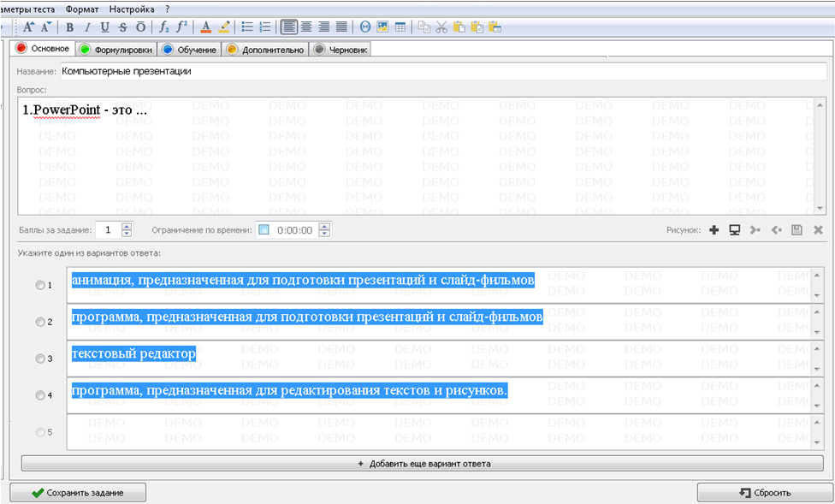Enable the time limit checkbox
The width and height of the screenshot is (835, 504).
click(x=264, y=230)
